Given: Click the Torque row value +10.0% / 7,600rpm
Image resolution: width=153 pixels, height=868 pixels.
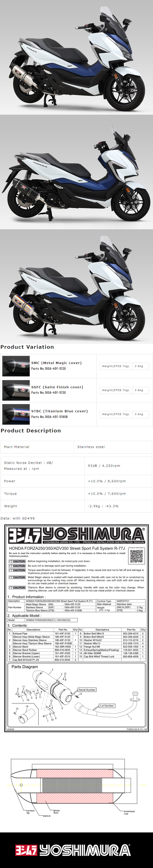Looking at the screenshot, I should pos(107,494).
